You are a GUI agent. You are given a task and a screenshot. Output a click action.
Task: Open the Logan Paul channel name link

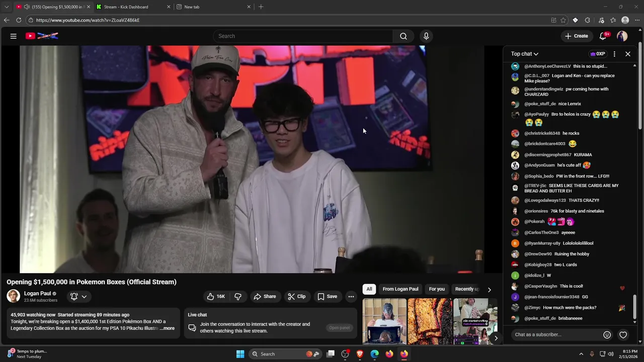click(37, 294)
